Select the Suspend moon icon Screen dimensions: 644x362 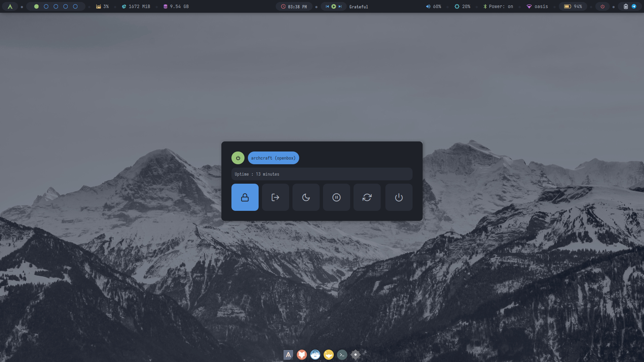click(x=306, y=197)
